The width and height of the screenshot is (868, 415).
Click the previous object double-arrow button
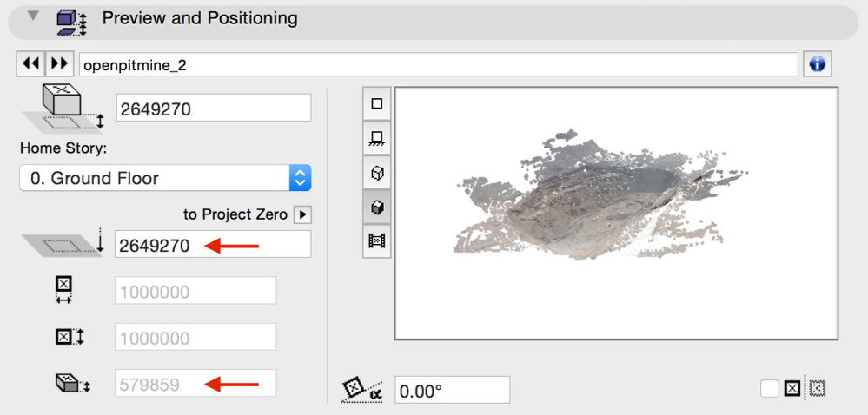point(31,64)
